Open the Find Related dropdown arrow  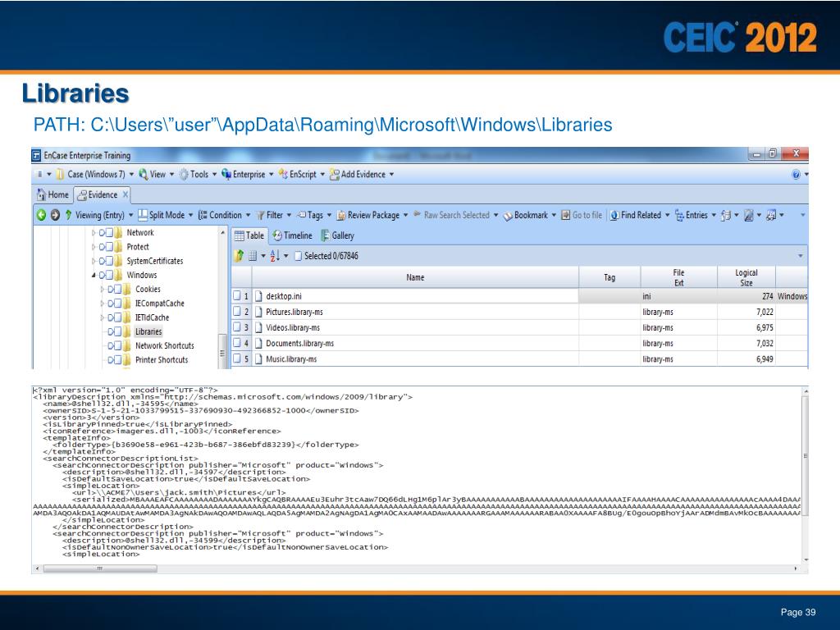point(668,216)
